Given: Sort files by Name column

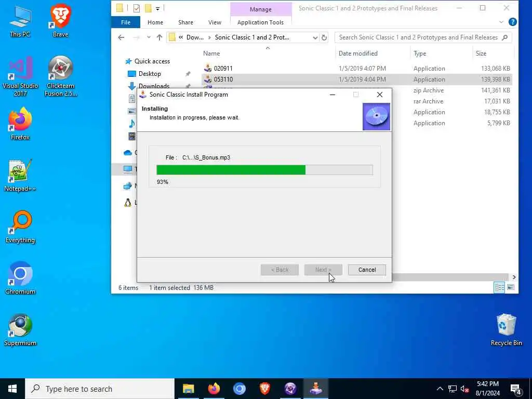Looking at the screenshot, I should click(x=211, y=54).
